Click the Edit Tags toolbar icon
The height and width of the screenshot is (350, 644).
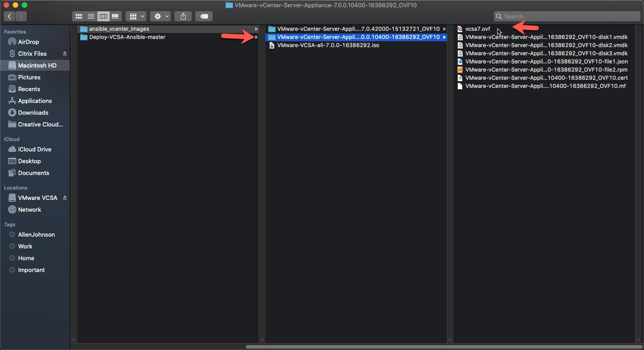(203, 16)
